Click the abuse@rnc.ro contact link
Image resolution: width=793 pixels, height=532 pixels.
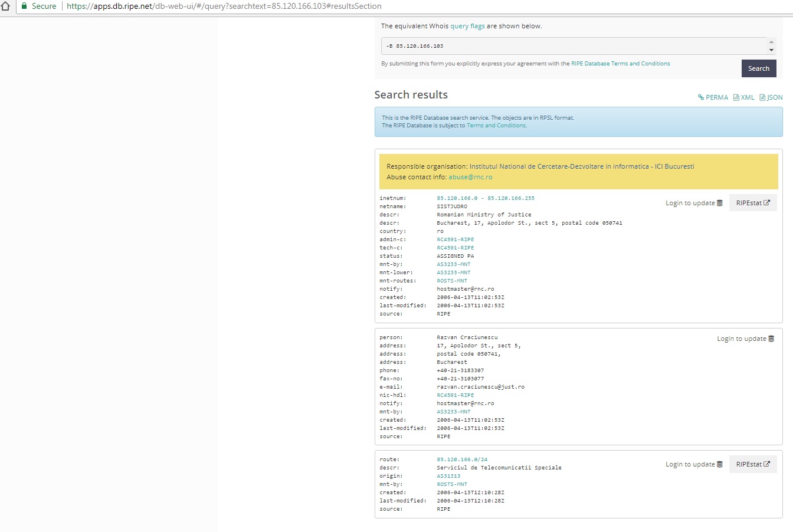(x=470, y=177)
